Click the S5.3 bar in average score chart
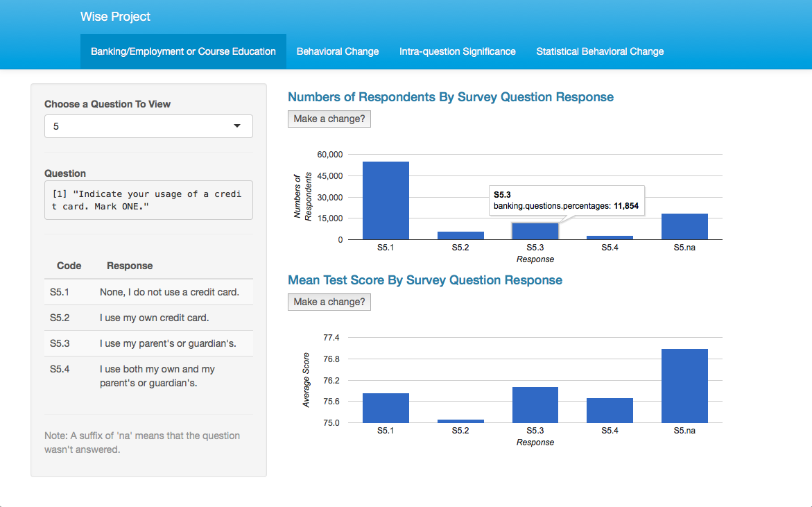 [535, 405]
